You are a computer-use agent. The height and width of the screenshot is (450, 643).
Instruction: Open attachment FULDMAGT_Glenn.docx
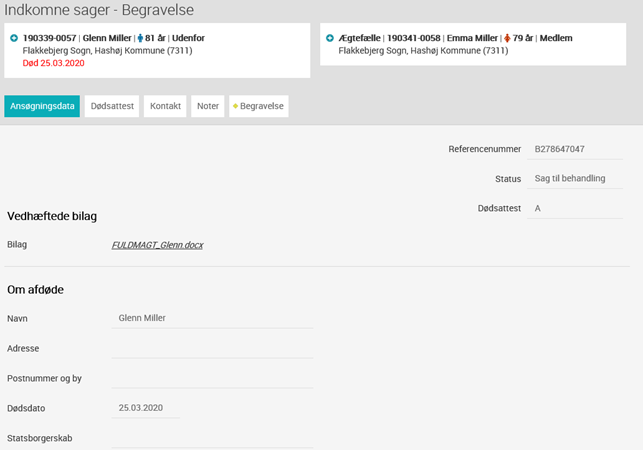pyautogui.click(x=157, y=245)
